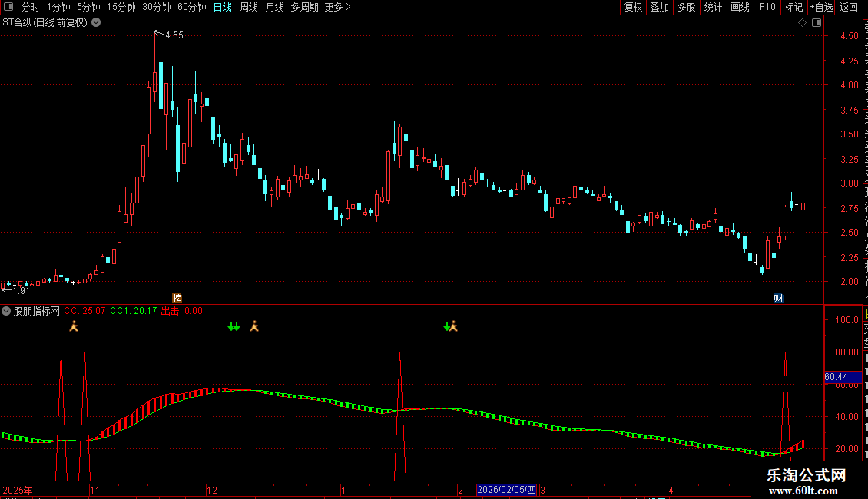Click the 榜 marker icon on the chart
The height and width of the screenshot is (499, 868).
pyautogui.click(x=177, y=298)
